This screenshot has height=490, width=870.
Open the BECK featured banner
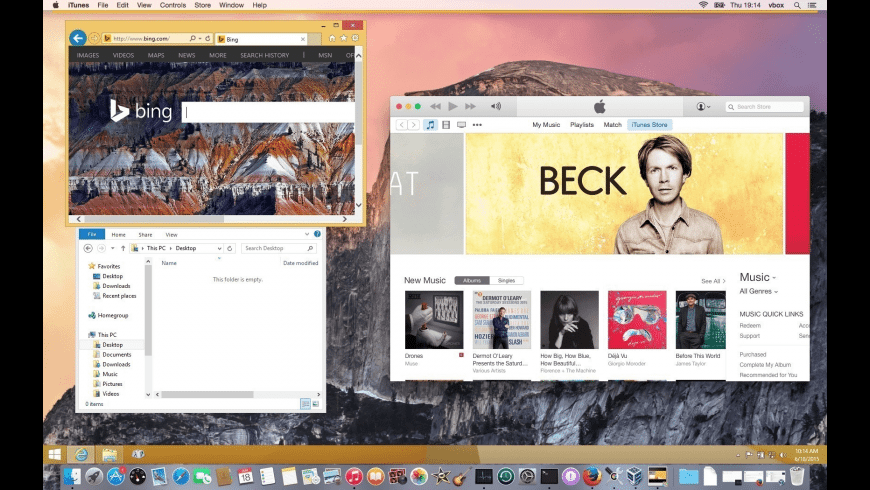[x=624, y=194]
